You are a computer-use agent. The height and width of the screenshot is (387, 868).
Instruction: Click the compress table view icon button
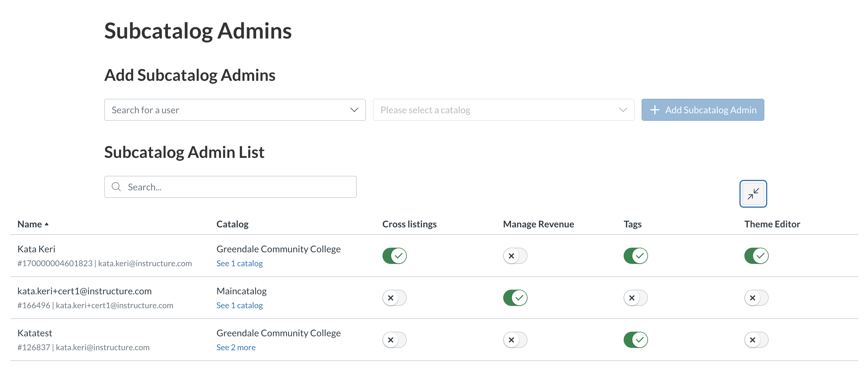pyautogui.click(x=753, y=194)
